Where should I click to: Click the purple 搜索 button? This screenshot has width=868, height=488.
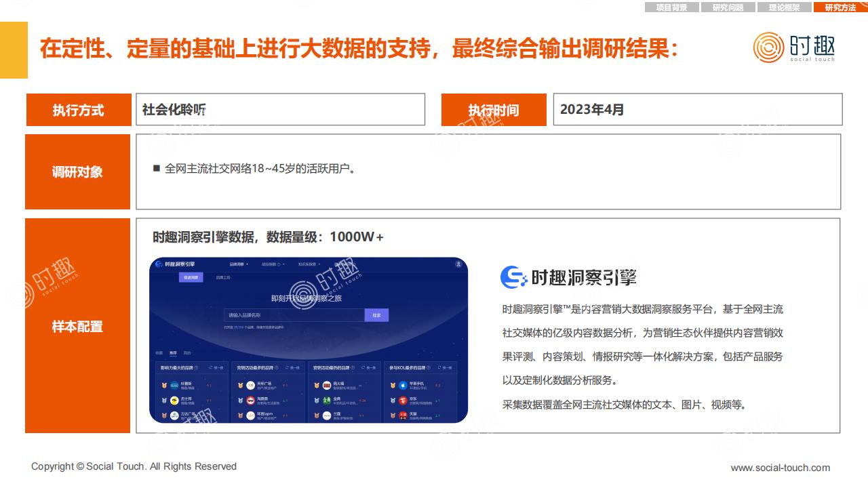[376, 315]
